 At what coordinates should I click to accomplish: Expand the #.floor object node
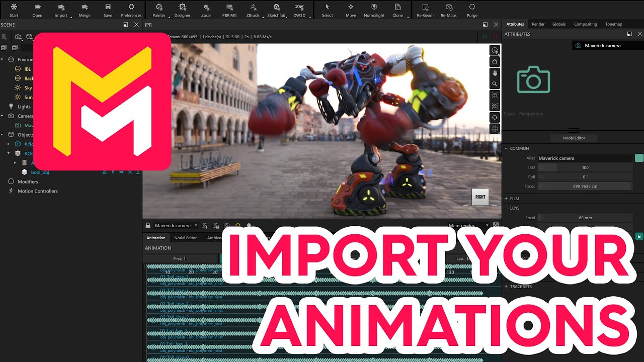tap(9, 144)
